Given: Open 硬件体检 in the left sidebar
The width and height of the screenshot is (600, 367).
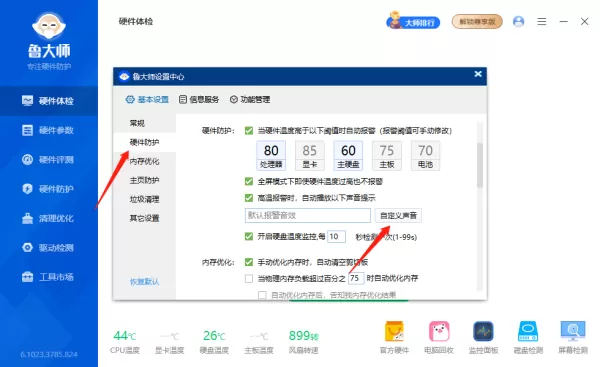Looking at the screenshot, I should (49, 101).
